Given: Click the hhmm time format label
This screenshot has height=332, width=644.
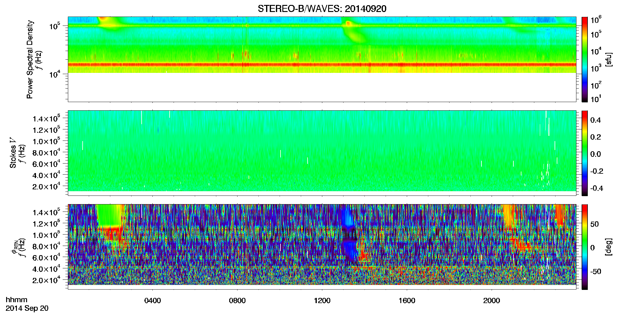Looking at the screenshot, I should pos(17,300).
